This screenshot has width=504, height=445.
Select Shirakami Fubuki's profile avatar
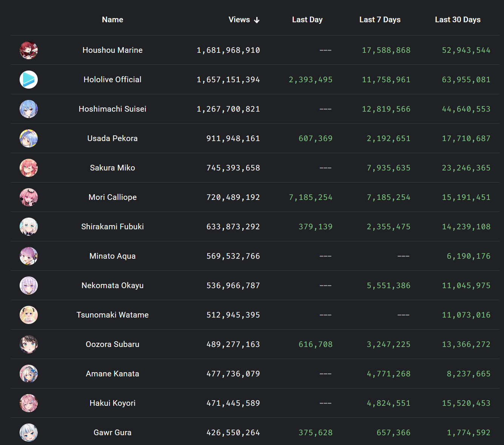click(29, 227)
